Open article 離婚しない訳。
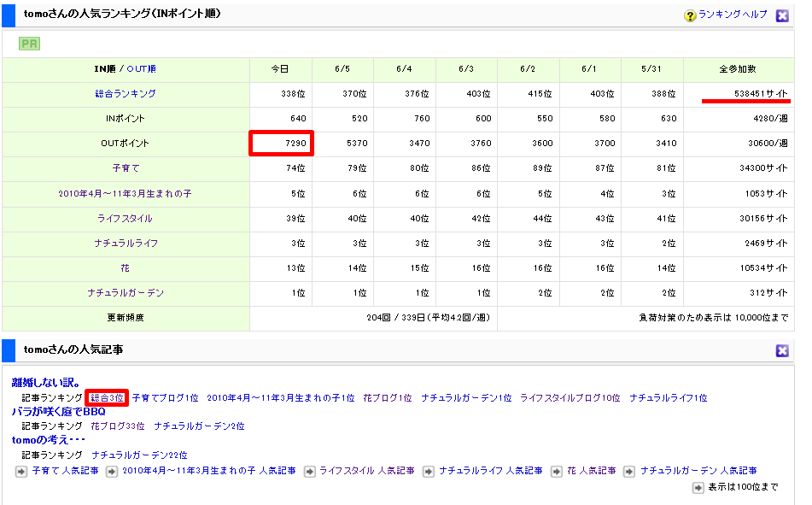Viewport: 812px width, 505px height. (x=46, y=383)
